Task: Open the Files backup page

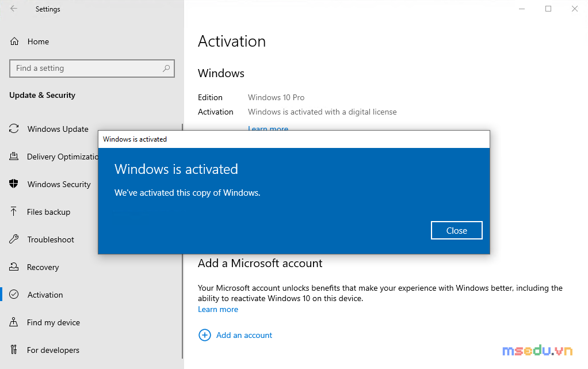Action: pos(48,212)
